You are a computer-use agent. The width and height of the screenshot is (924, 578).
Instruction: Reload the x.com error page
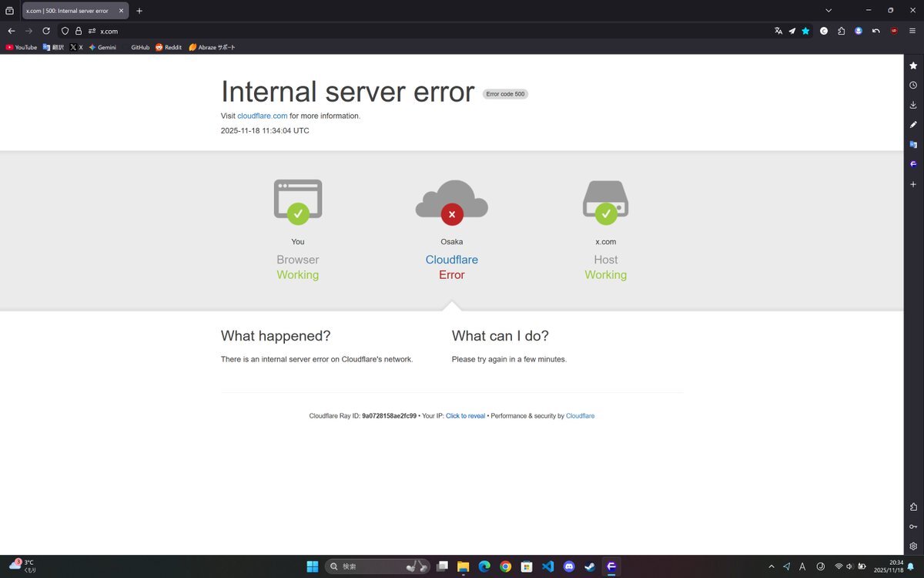pyautogui.click(x=46, y=31)
